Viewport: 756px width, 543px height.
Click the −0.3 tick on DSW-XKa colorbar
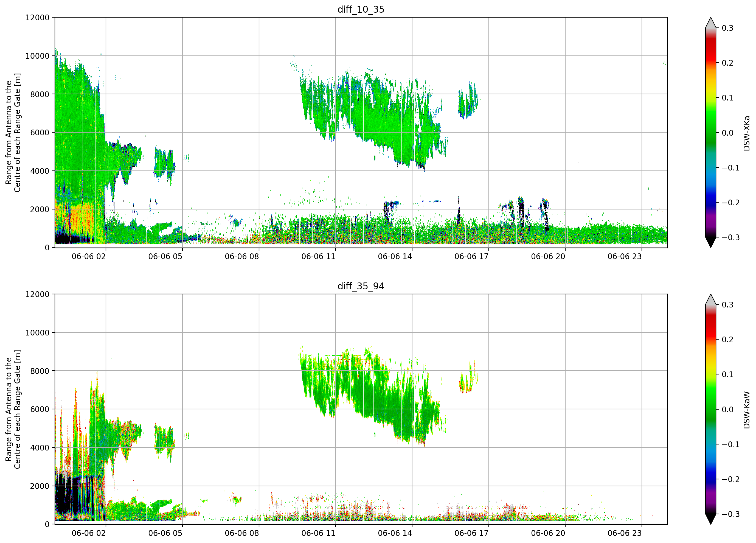[731, 237]
